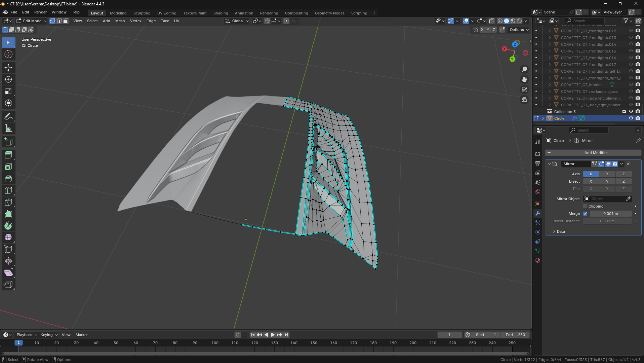Enable Y axis in Mirror modifier
The width and height of the screenshot is (644, 363).
[x=607, y=174]
